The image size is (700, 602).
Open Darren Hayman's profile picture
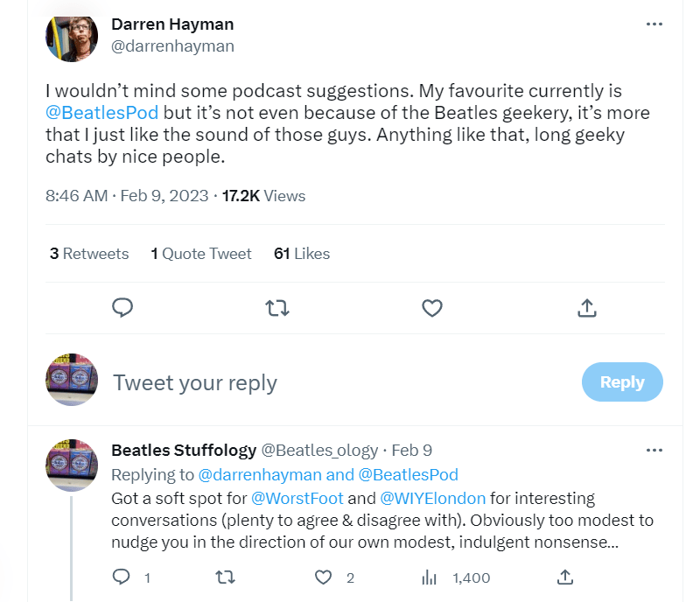71,36
